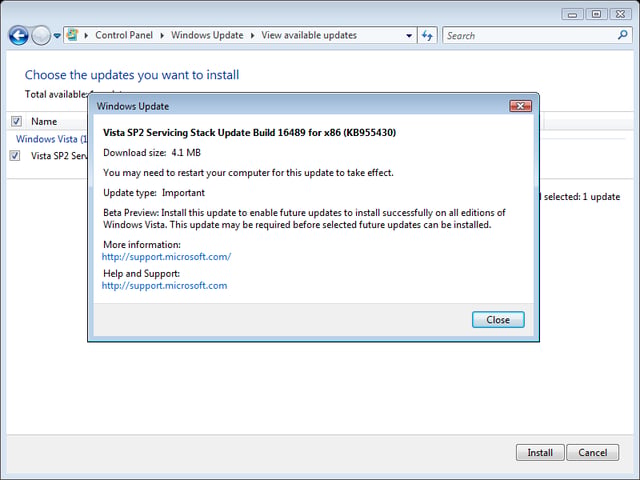Screen dimensions: 640x480
Task: Click the search magnifier icon
Action: tap(622, 35)
